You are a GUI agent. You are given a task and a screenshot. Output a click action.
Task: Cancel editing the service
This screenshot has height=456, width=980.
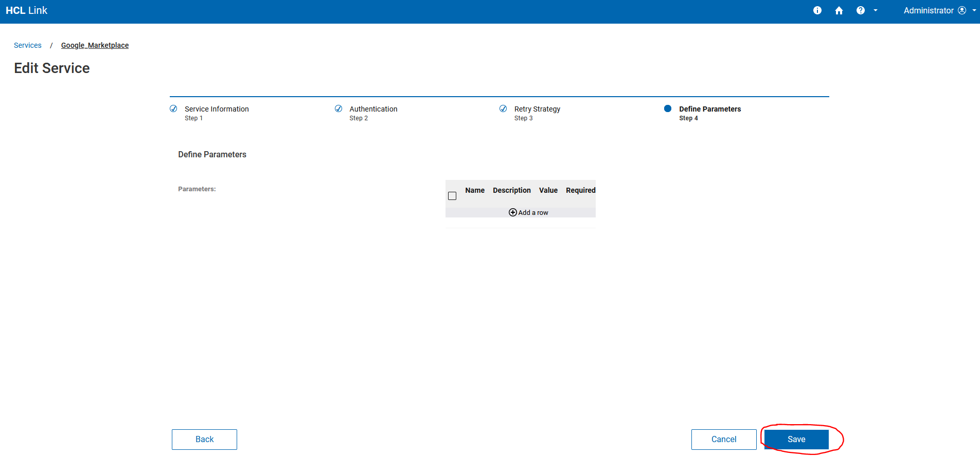click(x=724, y=440)
